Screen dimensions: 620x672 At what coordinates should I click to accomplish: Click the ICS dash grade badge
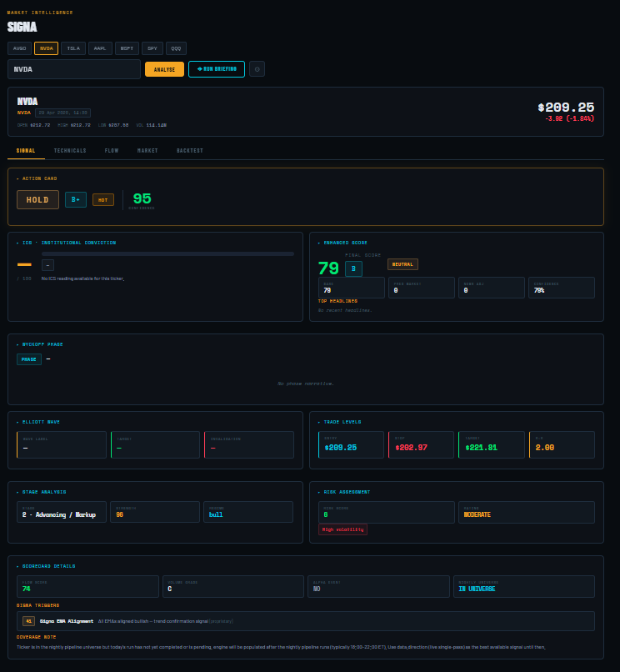[x=47, y=265]
